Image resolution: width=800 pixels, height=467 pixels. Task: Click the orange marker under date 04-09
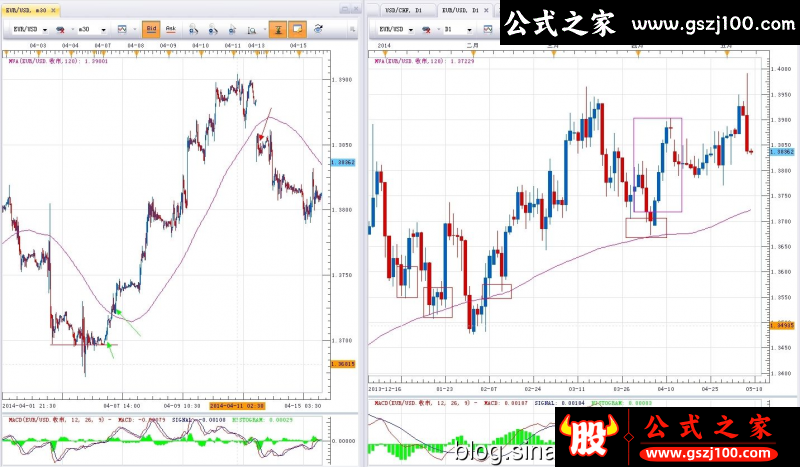168,53
